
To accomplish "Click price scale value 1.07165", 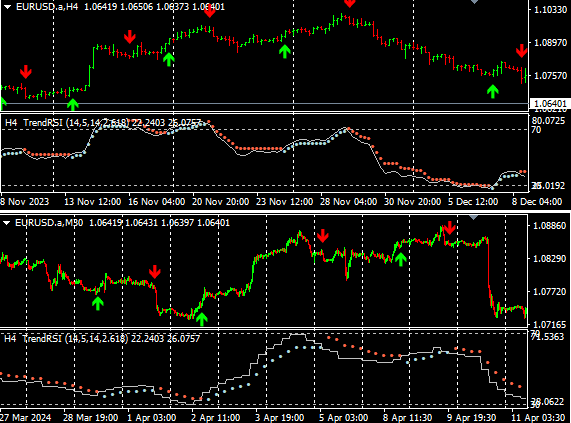I will 550,324.
